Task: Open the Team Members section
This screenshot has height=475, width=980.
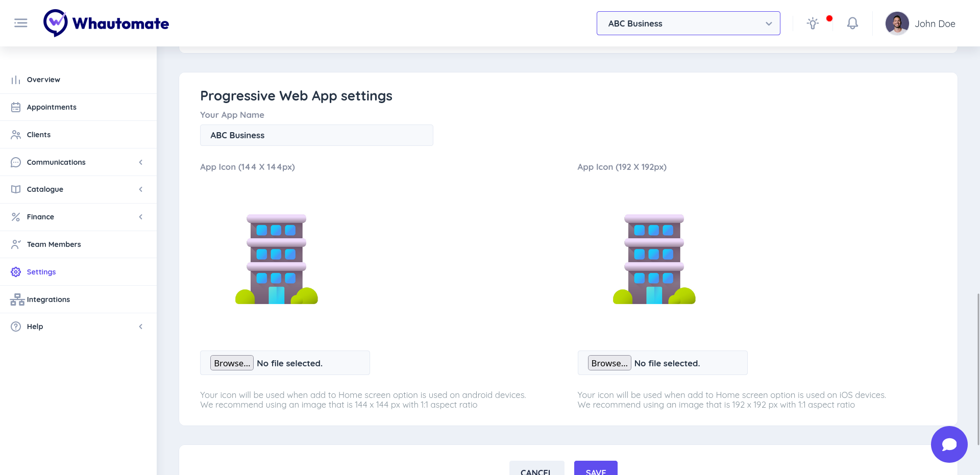Action: [x=54, y=244]
